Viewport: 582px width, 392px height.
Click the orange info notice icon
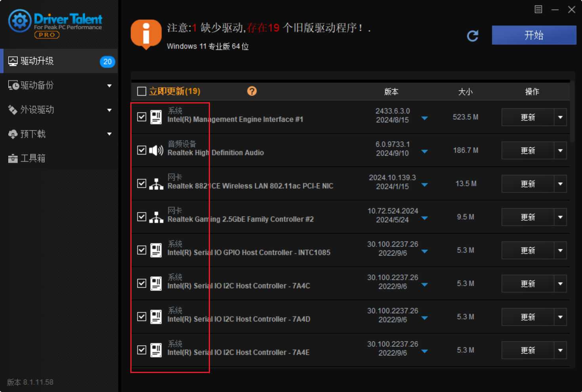[x=146, y=34]
